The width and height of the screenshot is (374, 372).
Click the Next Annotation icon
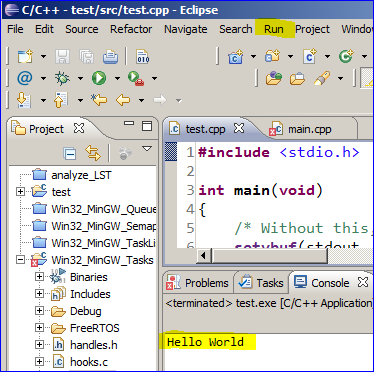(x=24, y=100)
